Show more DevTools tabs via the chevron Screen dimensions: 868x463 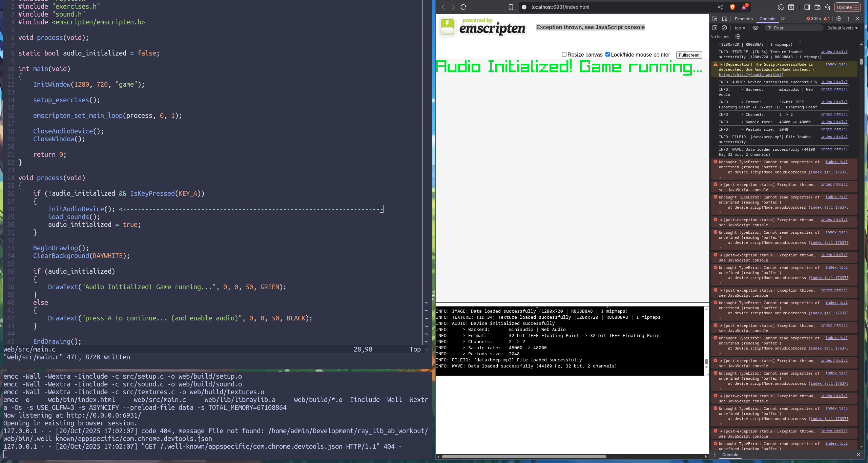783,19
